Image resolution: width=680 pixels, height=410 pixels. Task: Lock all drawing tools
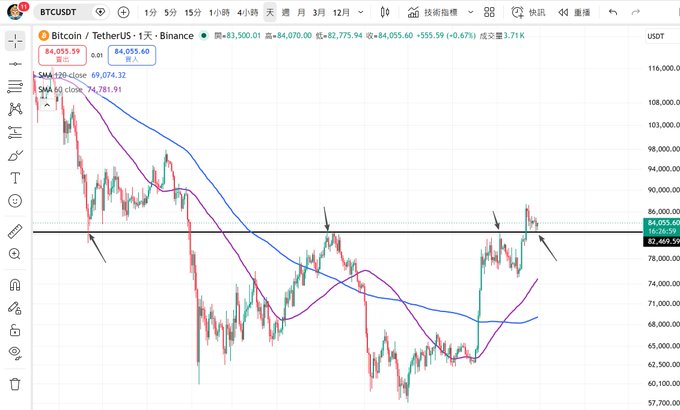pos(15,331)
